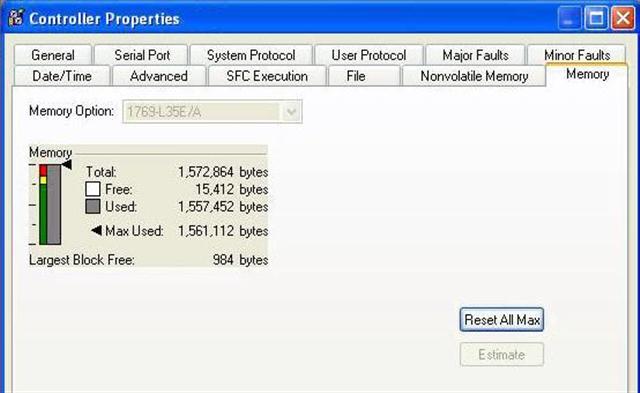
Task: Click the Memory Option label
Action: pos(71,111)
